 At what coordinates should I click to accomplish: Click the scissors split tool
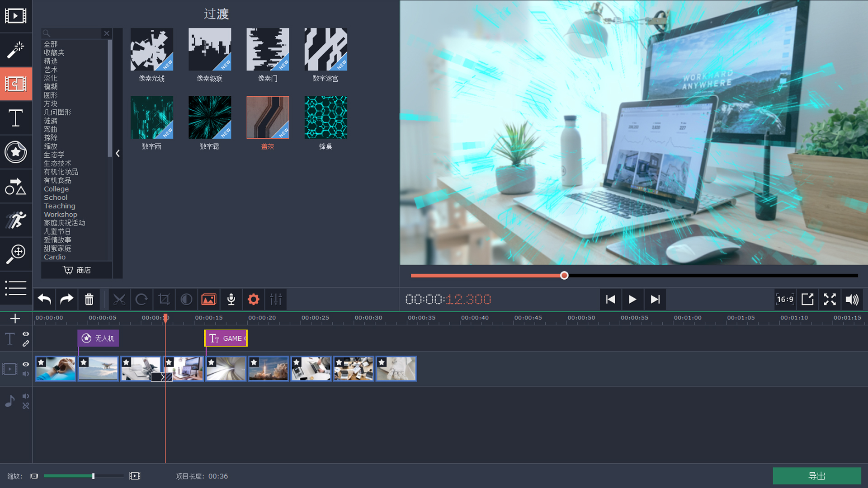pos(119,300)
